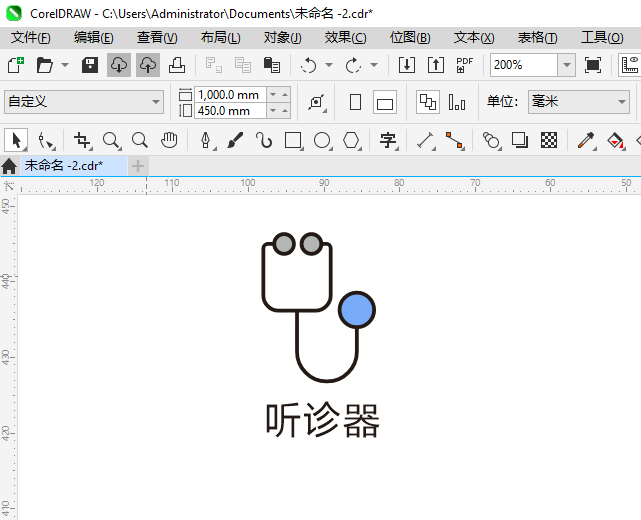Open the 布局(L) menu
The width and height of the screenshot is (641, 520).
tap(220, 38)
